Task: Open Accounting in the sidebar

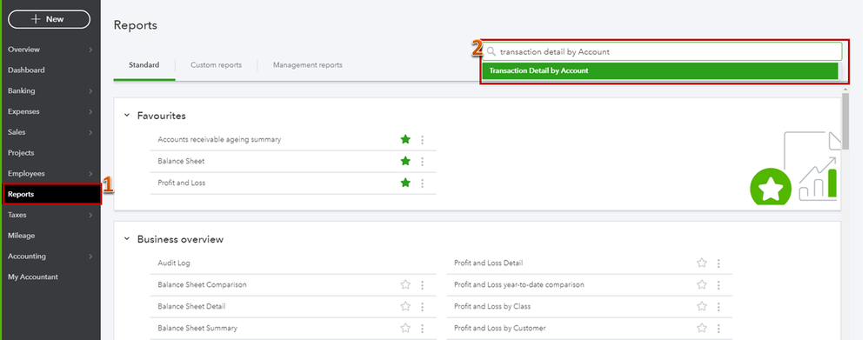Action: [x=27, y=257]
